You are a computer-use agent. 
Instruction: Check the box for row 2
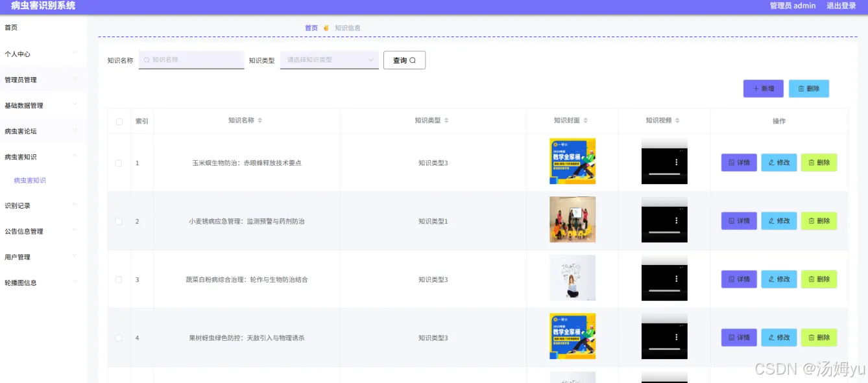click(x=119, y=221)
